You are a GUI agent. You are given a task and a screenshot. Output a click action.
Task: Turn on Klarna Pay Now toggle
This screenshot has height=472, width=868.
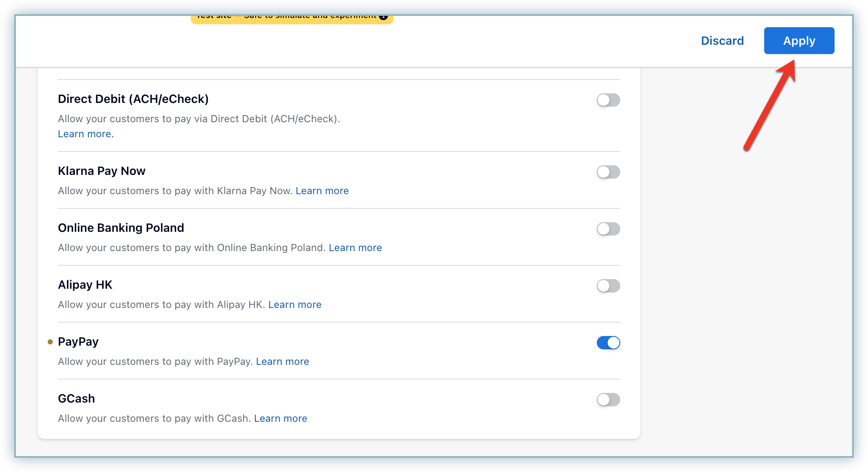[x=608, y=172]
